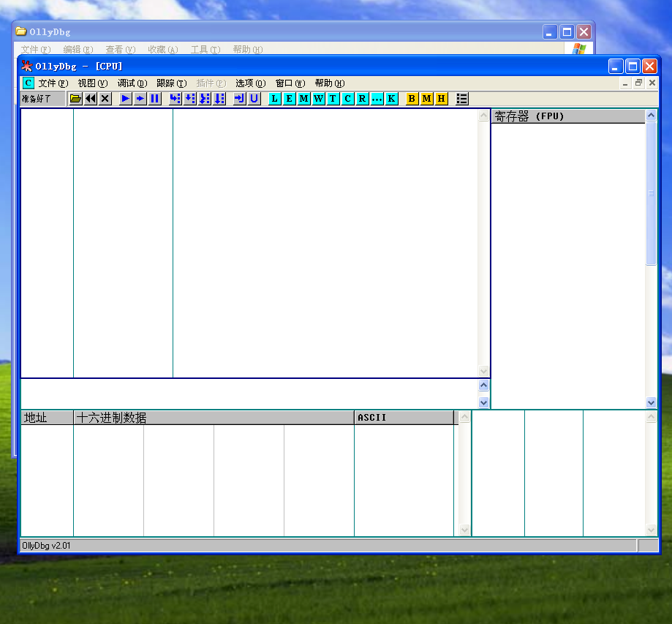The image size is (672, 624).
Task: Click the Restart program rewind icon
Action: pos(91,99)
